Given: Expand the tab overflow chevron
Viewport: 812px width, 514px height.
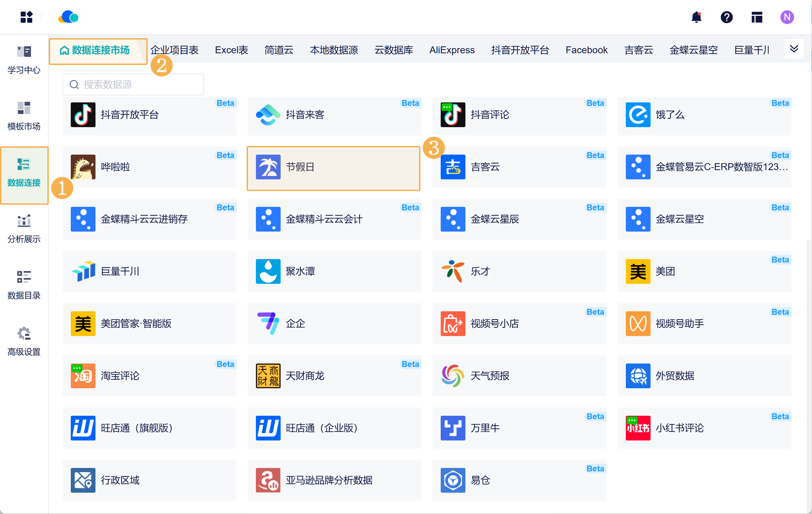Looking at the screenshot, I should click(794, 49).
